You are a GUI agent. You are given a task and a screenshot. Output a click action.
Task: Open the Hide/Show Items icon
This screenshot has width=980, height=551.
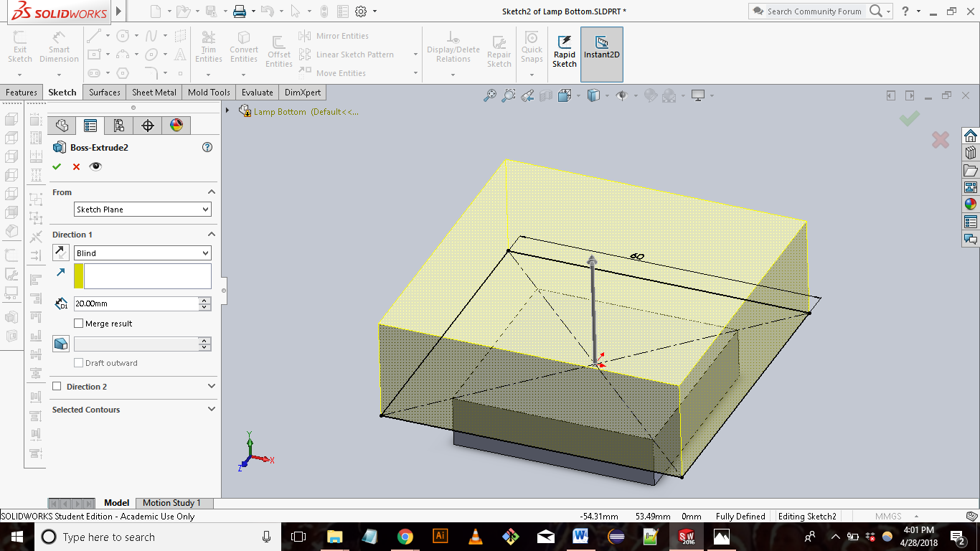[622, 95]
